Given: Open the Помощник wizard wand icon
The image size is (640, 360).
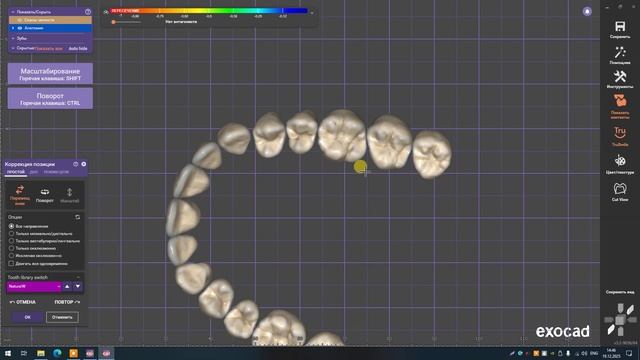Looking at the screenshot, I should click(x=620, y=52).
